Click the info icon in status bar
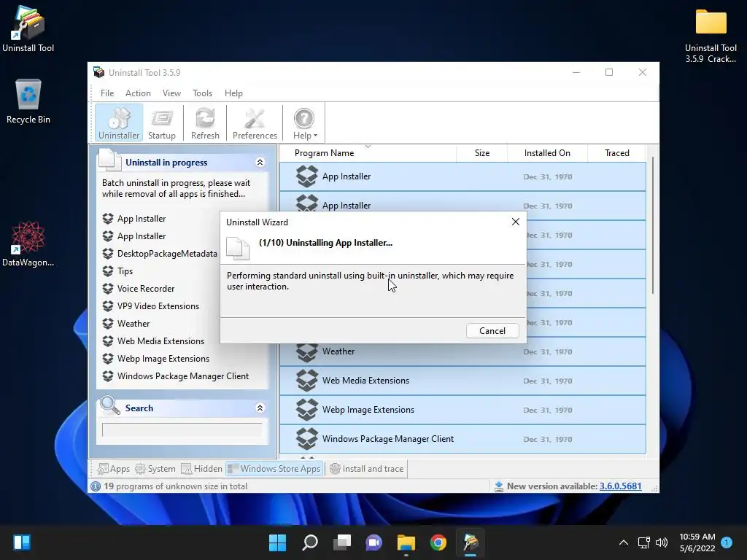The image size is (747, 560). (x=96, y=486)
